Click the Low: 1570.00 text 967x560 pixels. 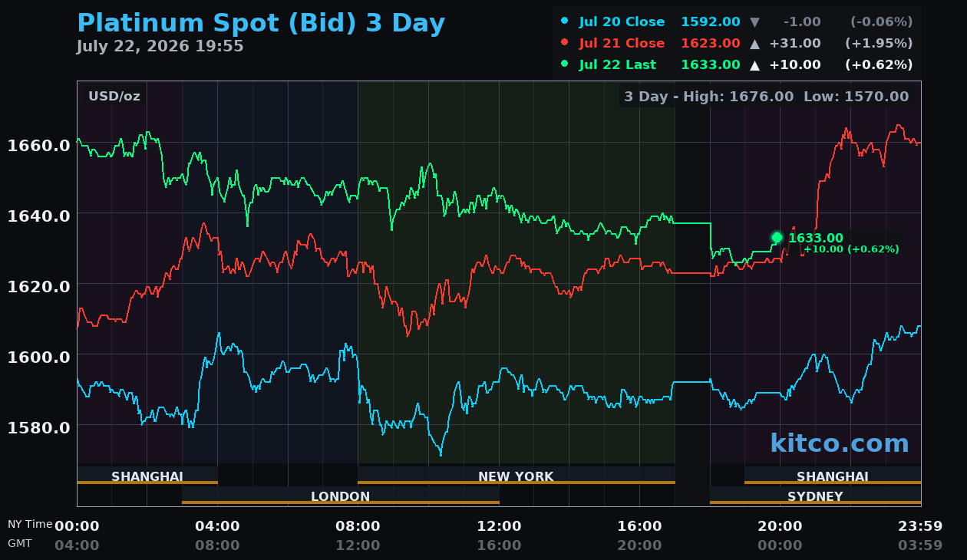(x=856, y=97)
